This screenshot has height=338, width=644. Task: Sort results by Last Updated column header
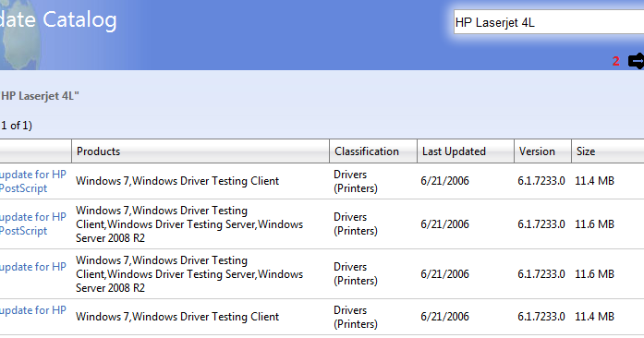[x=466, y=151]
